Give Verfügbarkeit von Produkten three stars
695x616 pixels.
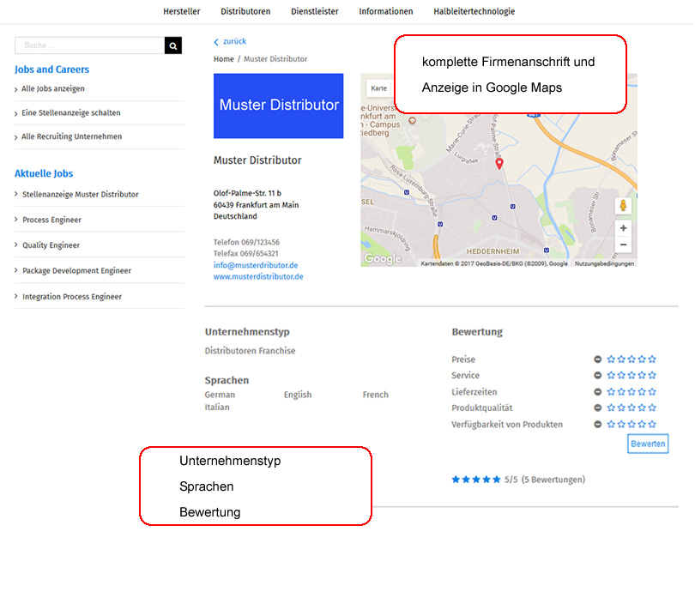(x=632, y=424)
